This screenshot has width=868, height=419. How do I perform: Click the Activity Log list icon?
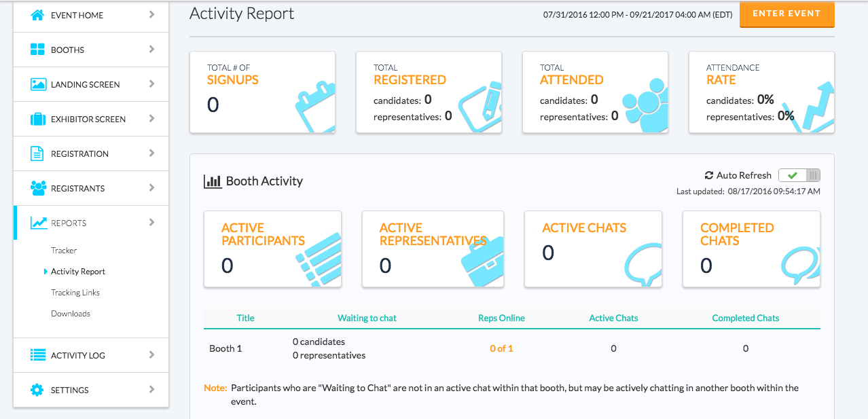tap(38, 355)
